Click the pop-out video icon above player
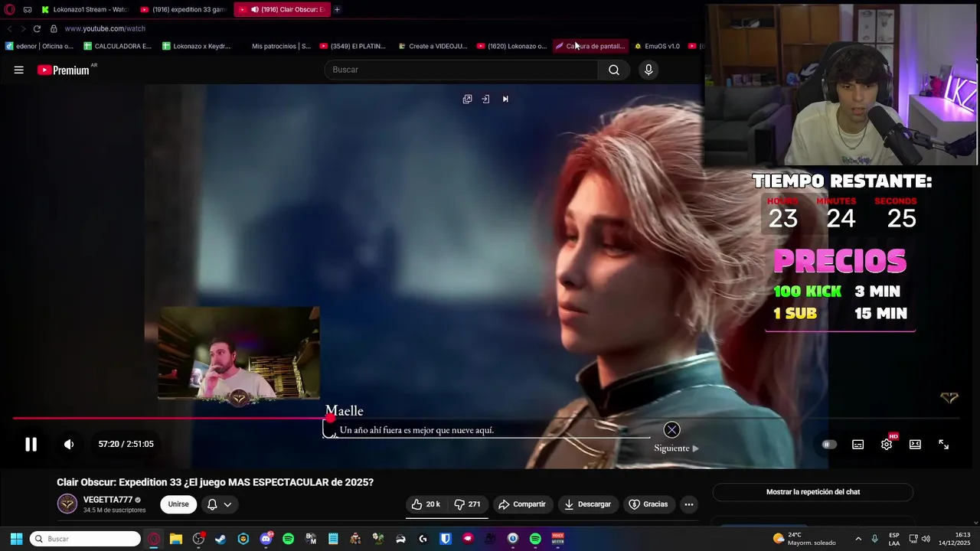 pyautogui.click(x=467, y=99)
